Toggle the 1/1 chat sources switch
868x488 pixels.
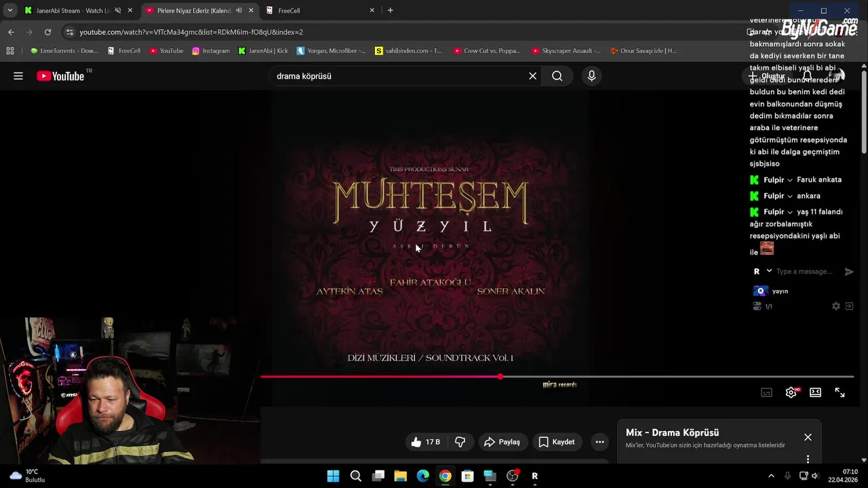757,306
